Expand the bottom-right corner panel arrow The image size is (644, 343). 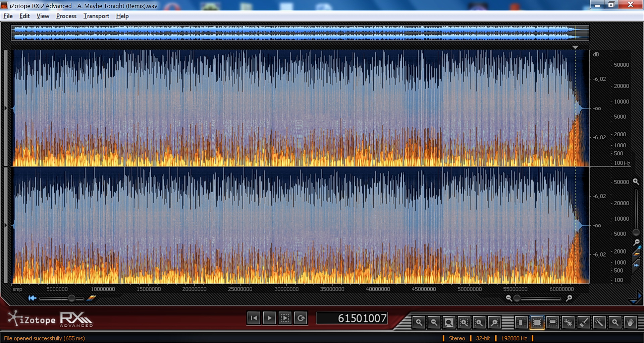(635, 298)
